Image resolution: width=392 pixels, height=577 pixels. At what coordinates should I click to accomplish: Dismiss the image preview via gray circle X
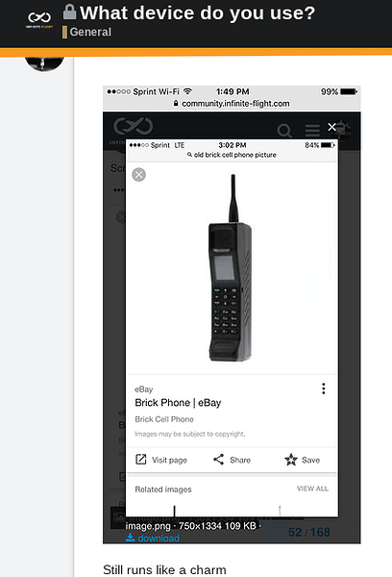coord(139,174)
